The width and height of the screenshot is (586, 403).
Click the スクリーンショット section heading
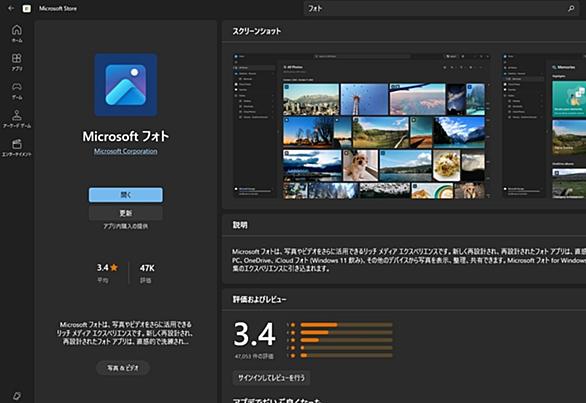tap(256, 31)
